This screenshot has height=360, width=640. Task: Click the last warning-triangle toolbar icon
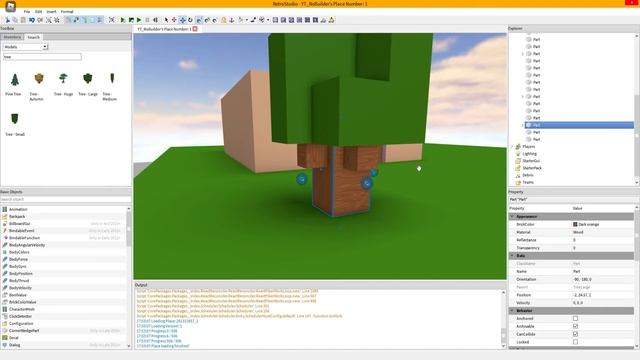click(331, 20)
